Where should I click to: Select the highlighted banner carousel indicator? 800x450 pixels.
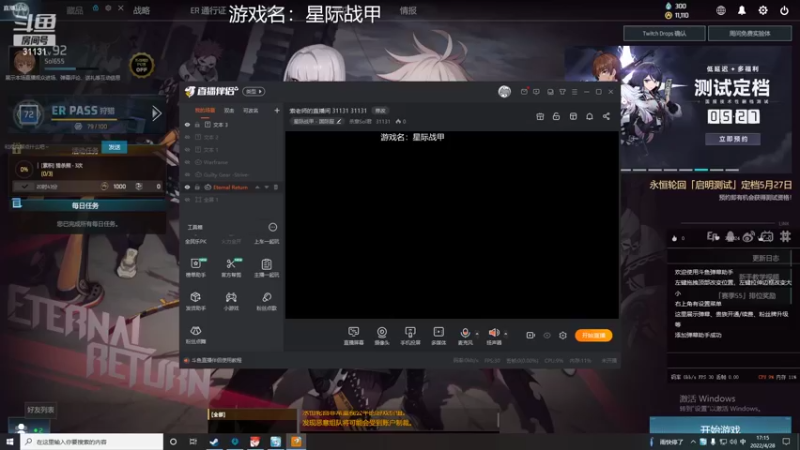(702, 169)
